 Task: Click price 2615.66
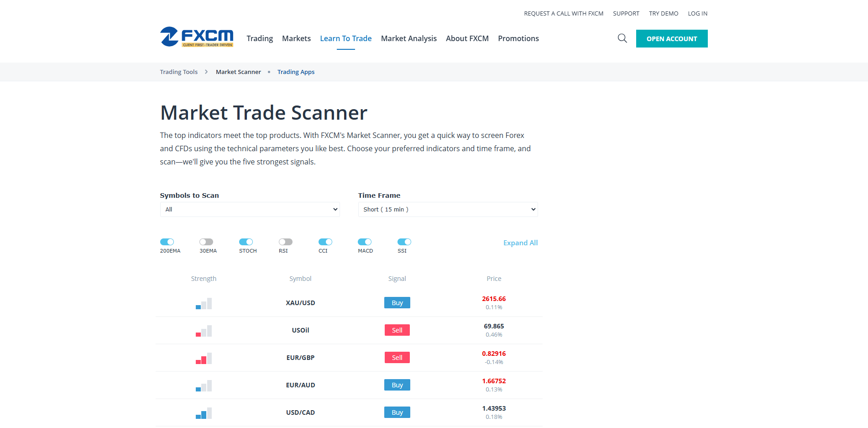(x=494, y=299)
